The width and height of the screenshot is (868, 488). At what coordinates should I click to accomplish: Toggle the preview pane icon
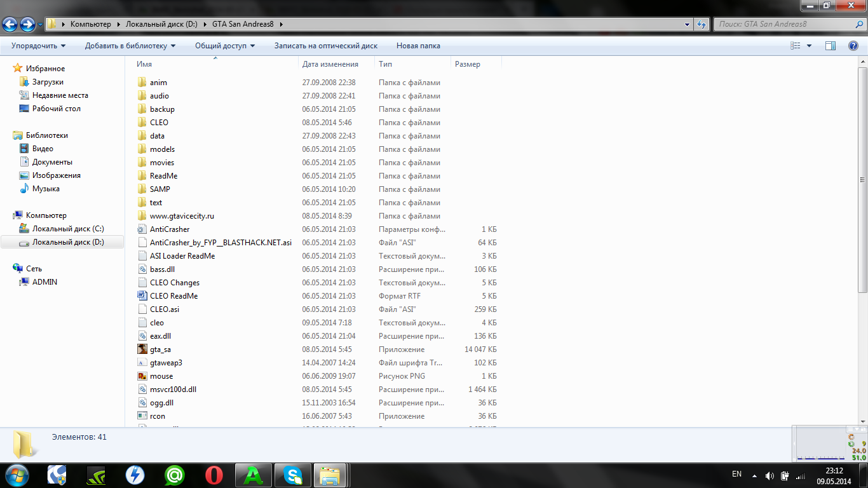[x=830, y=46]
